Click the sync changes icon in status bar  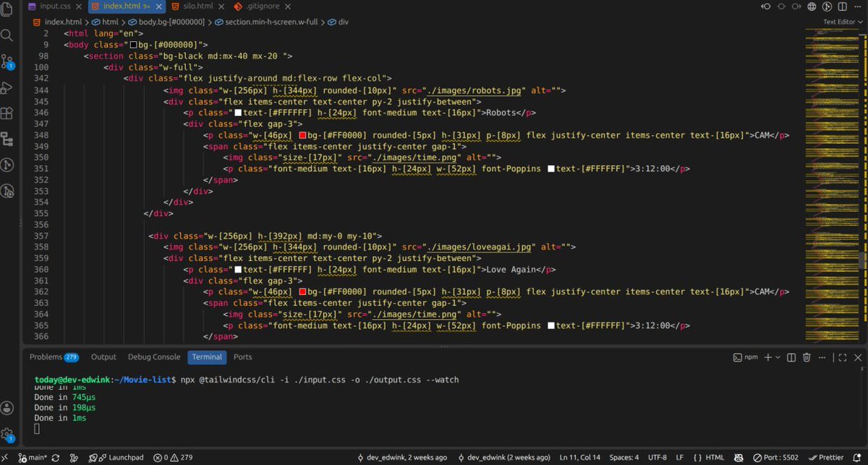(x=55, y=458)
